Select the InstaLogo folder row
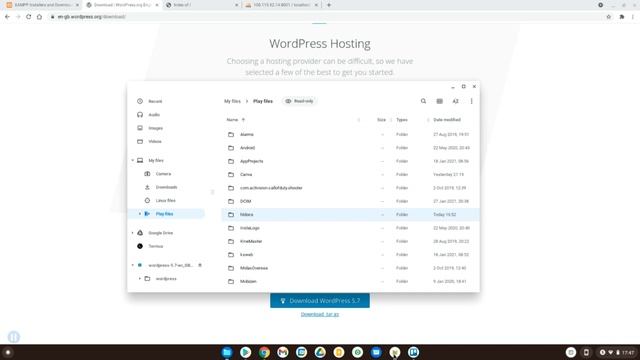Image resolution: width=640 pixels, height=360 pixels. point(351,228)
